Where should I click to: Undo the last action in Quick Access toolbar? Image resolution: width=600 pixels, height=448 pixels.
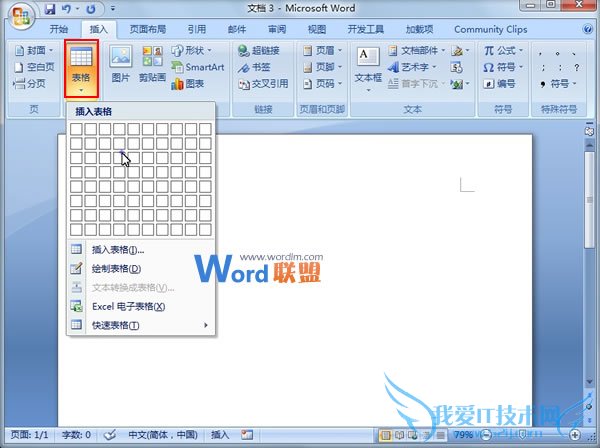pyautogui.click(x=67, y=8)
